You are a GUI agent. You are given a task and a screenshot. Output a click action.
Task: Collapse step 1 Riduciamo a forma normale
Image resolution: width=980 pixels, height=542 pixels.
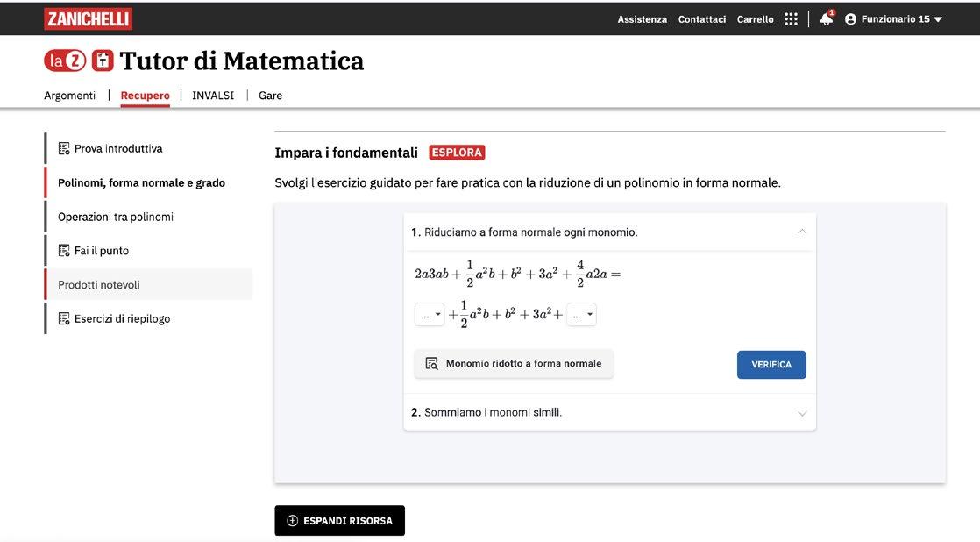point(801,232)
